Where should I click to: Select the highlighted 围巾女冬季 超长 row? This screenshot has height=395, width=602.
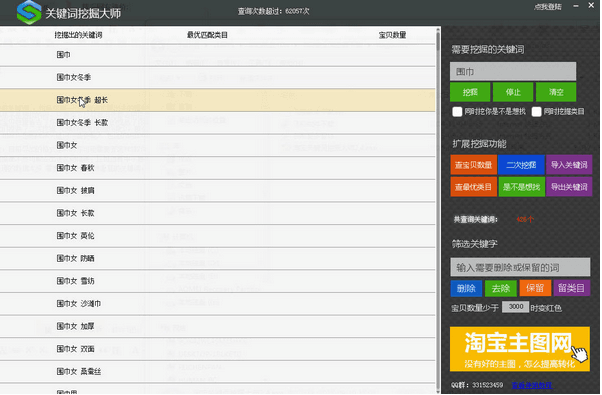pos(218,100)
